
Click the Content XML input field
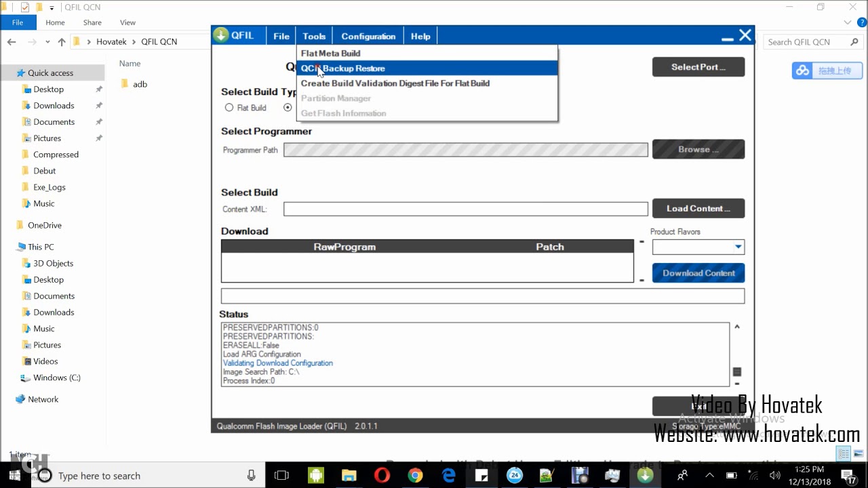(x=466, y=209)
